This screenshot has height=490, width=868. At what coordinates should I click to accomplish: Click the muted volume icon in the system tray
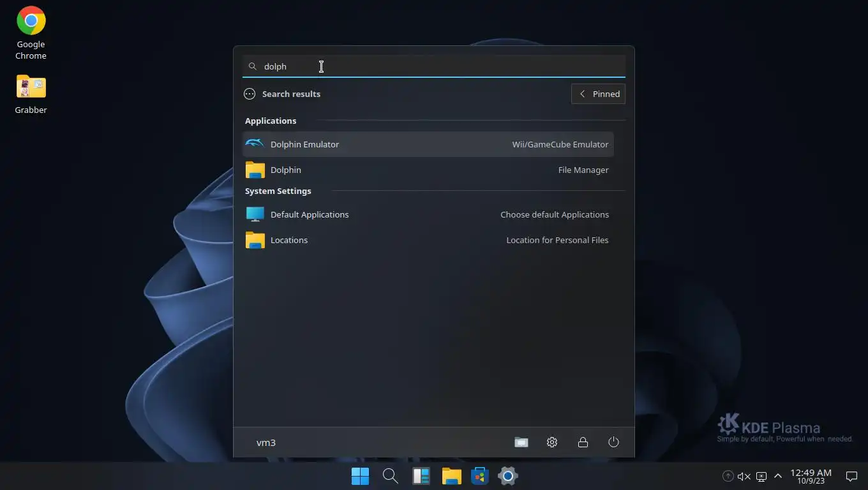(x=744, y=476)
